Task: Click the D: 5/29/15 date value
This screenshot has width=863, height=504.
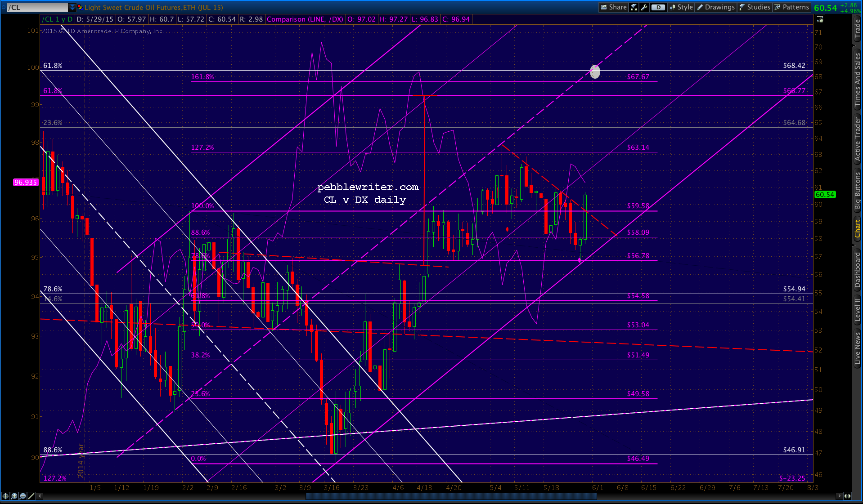Action: (95, 19)
